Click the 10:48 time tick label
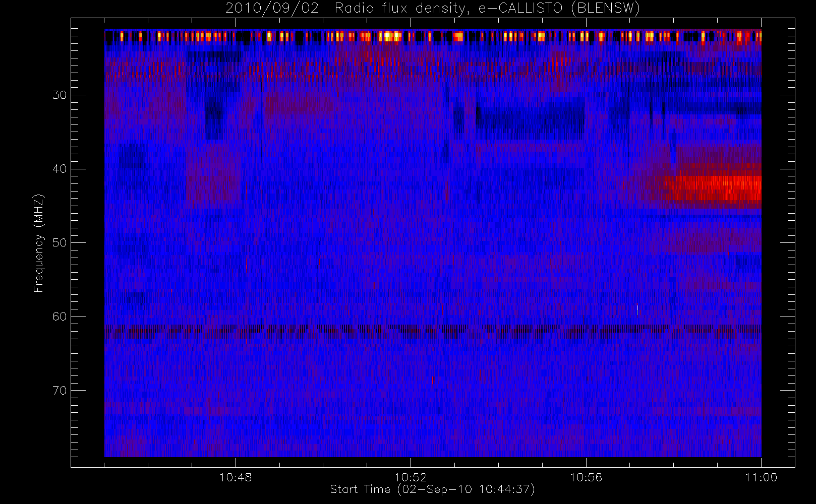This screenshot has height=504, width=816. click(236, 477)
